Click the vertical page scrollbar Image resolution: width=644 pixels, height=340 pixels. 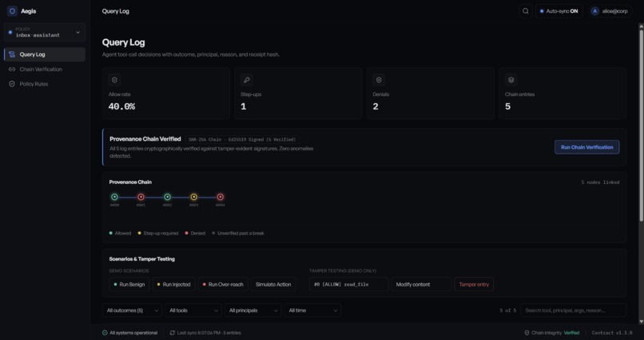[x=641, y=126]
